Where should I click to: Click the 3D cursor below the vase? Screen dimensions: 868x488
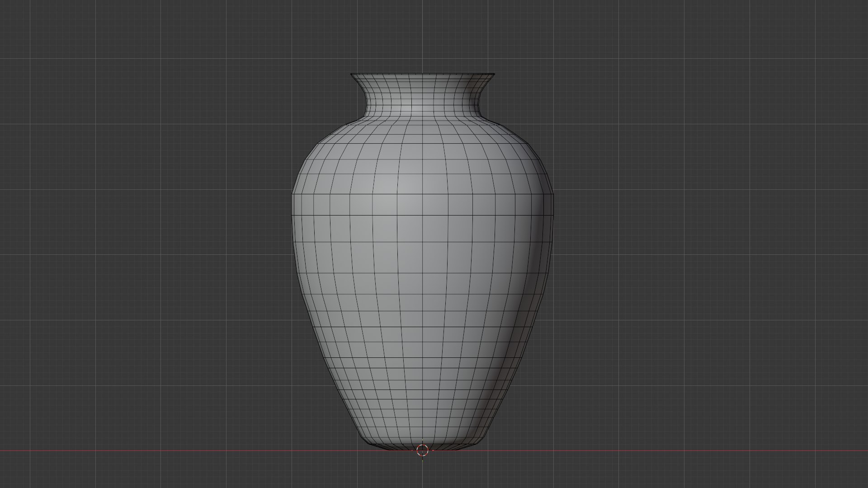422,450
